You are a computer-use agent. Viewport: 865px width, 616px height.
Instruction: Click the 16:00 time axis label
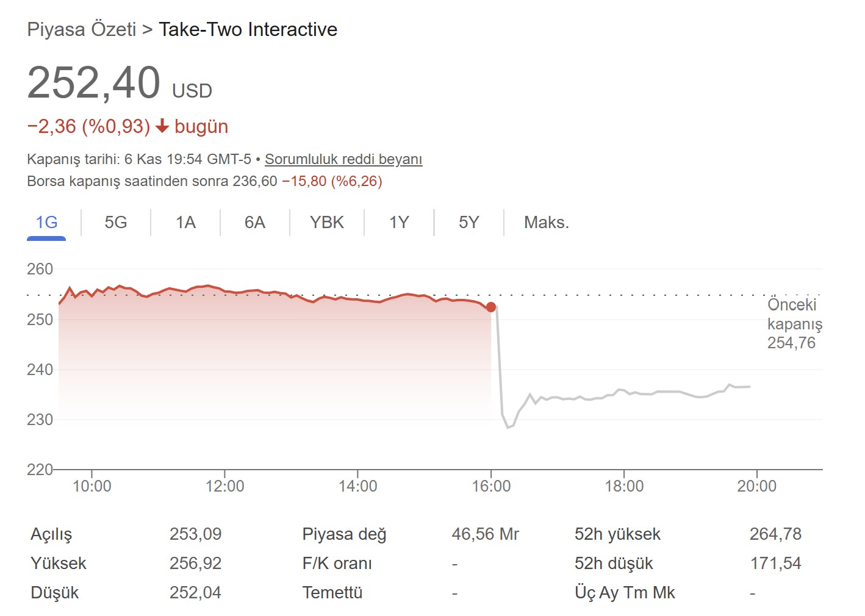[491, 486]
